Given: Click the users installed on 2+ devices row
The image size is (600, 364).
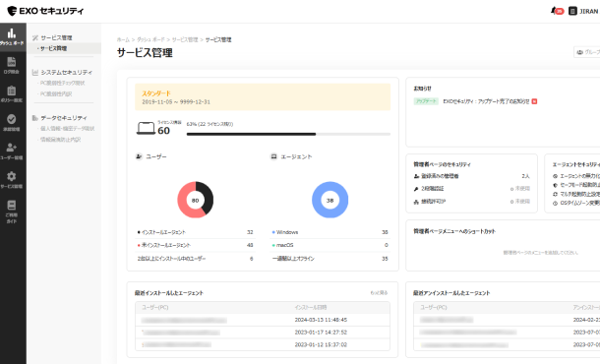Looking at the screenshot, I should [195, 259].
